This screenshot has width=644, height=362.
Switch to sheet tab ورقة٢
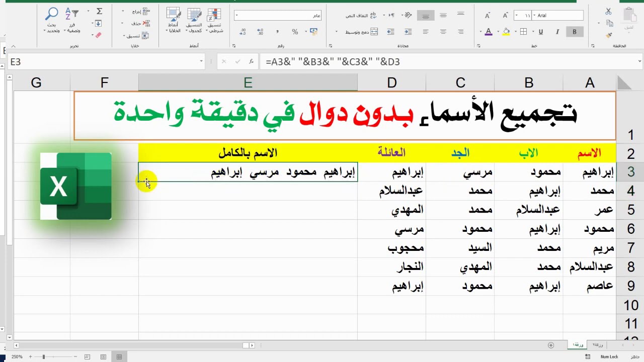click(x=598, y=345)
